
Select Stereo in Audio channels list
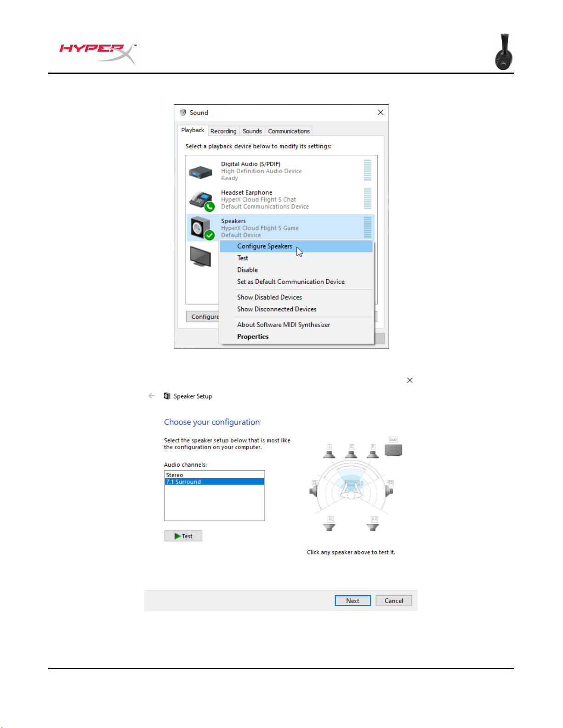[175, 475]
